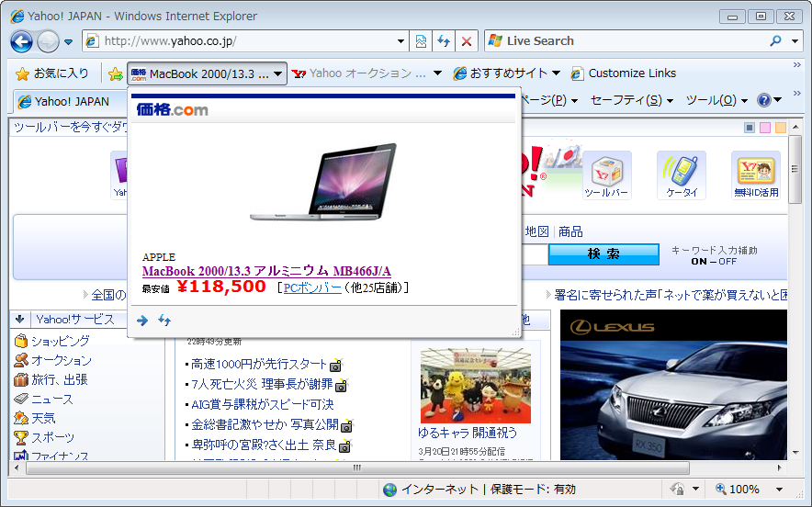Turn keyword input assist ON
The height and width of the screenshot is (507, 812).
coord(699,262)
